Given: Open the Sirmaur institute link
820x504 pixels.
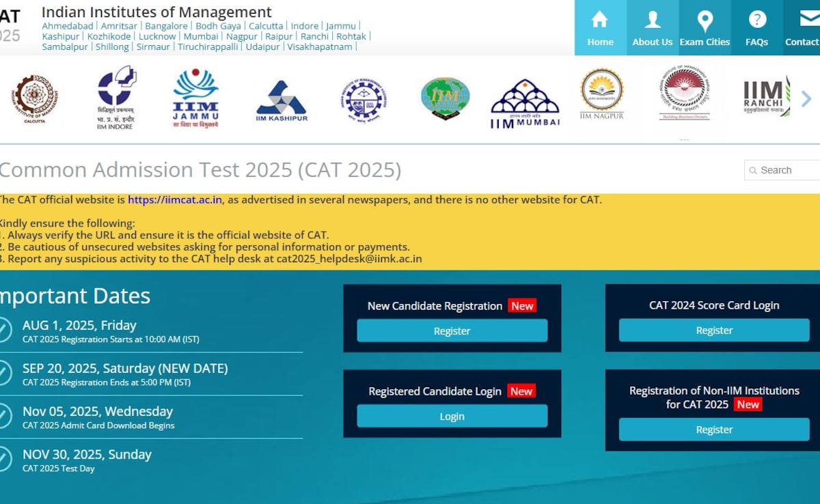Looking at the screenshot, I should click(x=154, y=46).
